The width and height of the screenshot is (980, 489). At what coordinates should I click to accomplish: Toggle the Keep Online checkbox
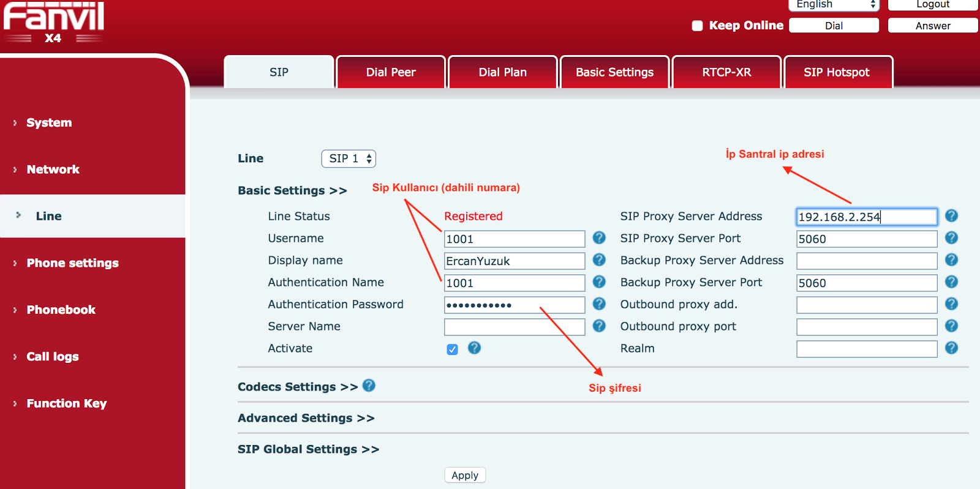tap(697, 26)
